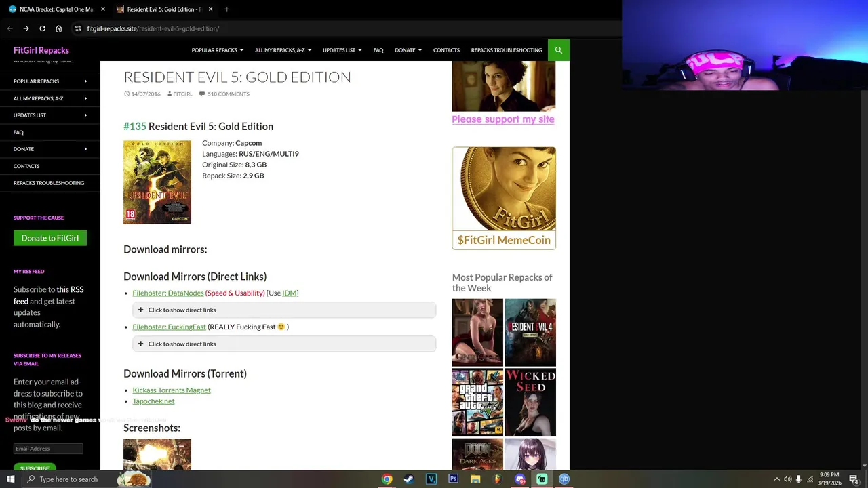Click the FitGirl author link
This screenshot has width=868, height=488.
pos(182,94)
